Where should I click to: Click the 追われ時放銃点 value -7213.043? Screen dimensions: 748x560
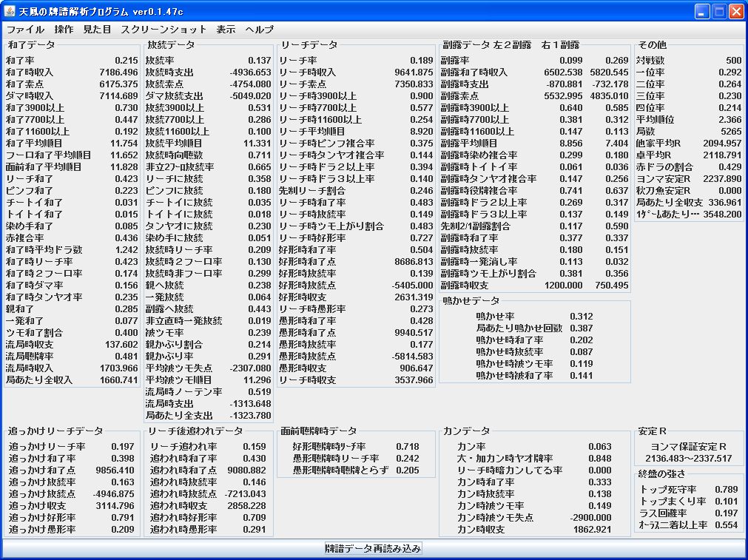point(245,493)
